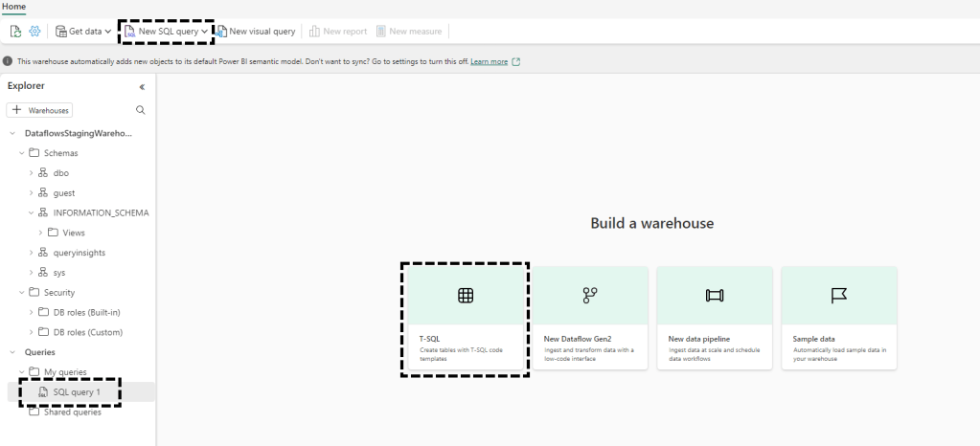Click the Sample data flag icon
This screenshot has height=446, width=980.
pyautogui.click(x=838, y=296)
